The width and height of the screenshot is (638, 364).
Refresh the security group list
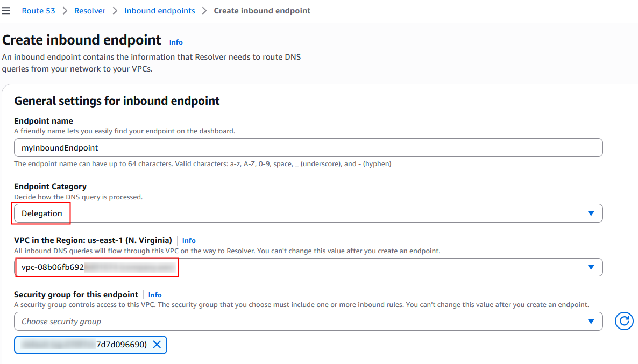coord(623,321)
